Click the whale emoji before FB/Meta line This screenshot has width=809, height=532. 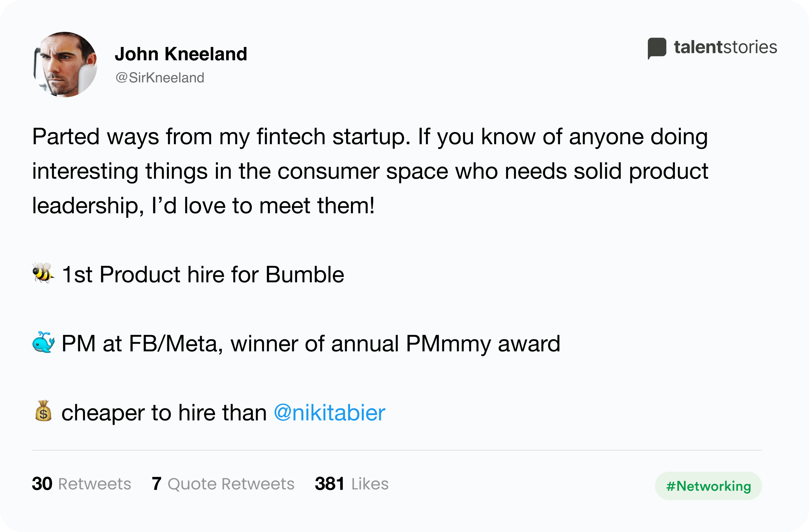click(x=43, y=342)
